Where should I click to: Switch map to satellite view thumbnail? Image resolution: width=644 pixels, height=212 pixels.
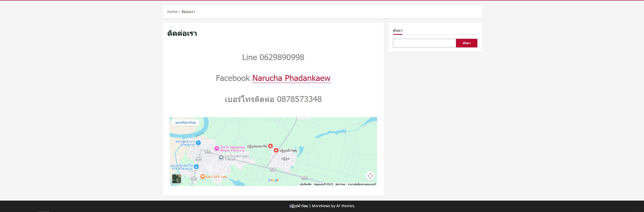(x=177, y=179)
